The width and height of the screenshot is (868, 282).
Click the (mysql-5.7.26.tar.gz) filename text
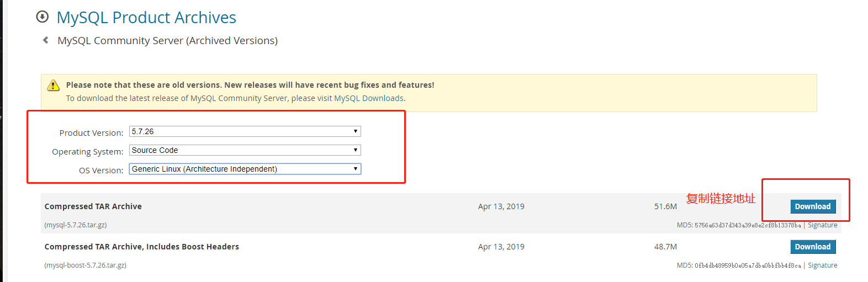point(76,225)
